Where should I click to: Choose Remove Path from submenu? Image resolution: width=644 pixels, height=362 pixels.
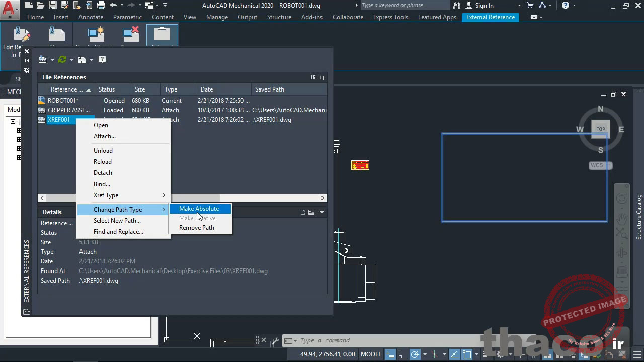coord(200,228)
